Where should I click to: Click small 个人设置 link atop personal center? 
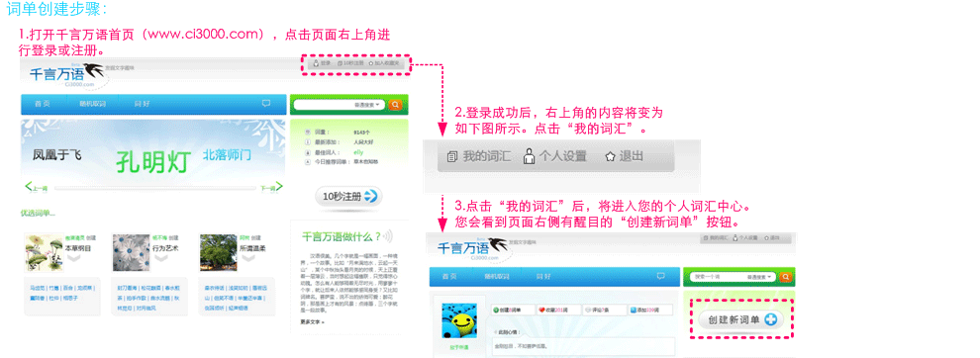tap(746, 238)
